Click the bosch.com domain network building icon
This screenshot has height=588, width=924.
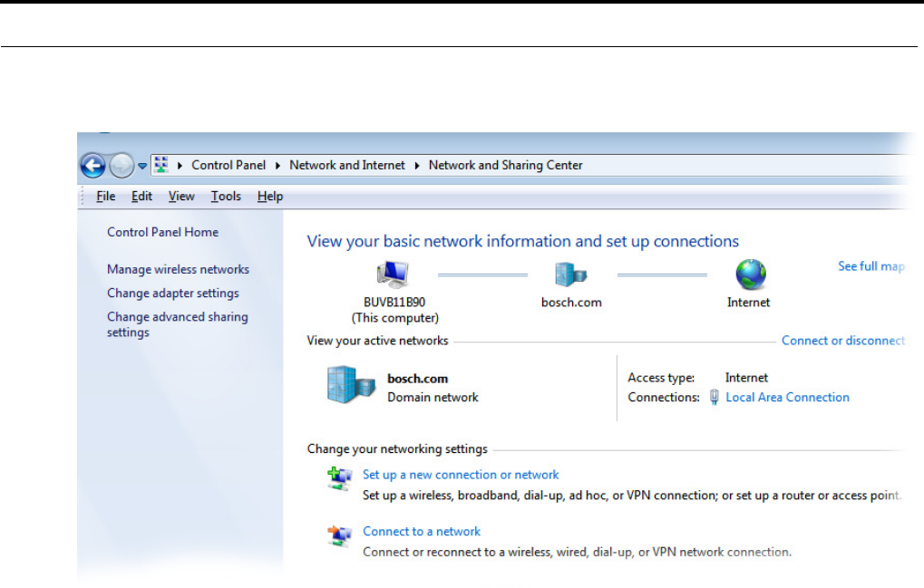pos(350,387)
